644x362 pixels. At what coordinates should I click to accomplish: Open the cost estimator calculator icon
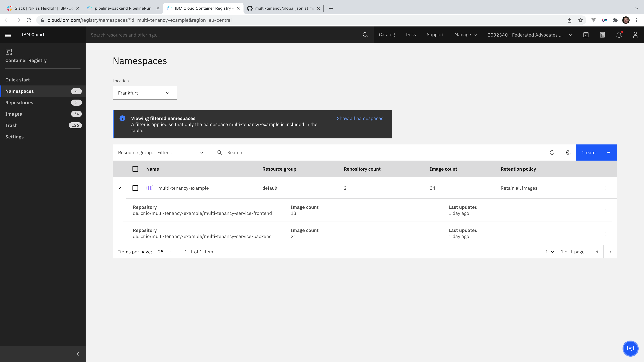602,35
